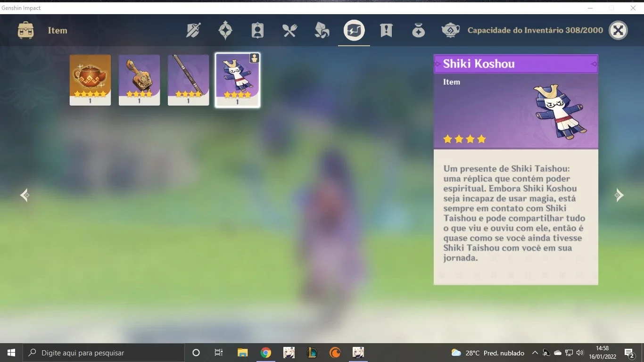Image resolution: width=644 pixels, height=362 pixels.
Task: Open the volume control speaker icon
Action: pos(580,353)
